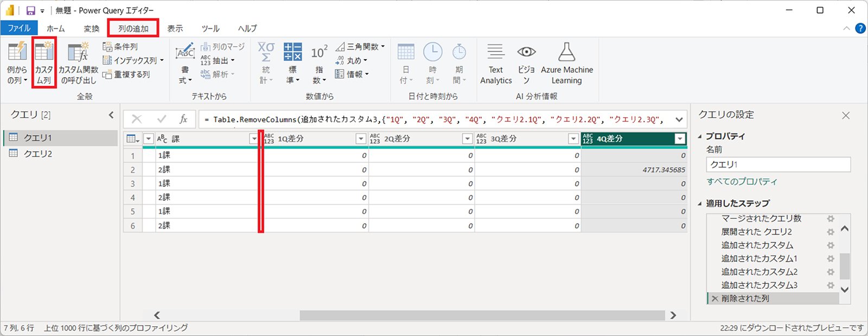This screenshot has width=868, height=336.
Task: Open Azure Machine Learning
Action: 567,63
